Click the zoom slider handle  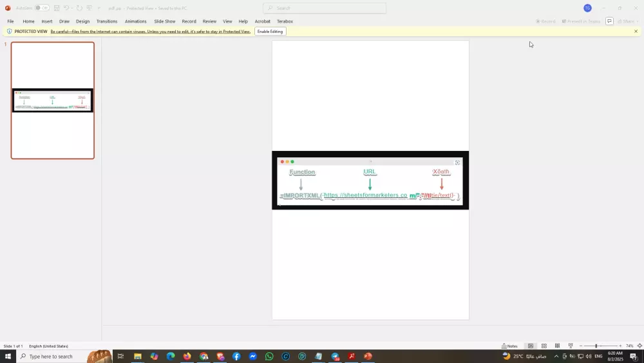click(x=596, y=346)
